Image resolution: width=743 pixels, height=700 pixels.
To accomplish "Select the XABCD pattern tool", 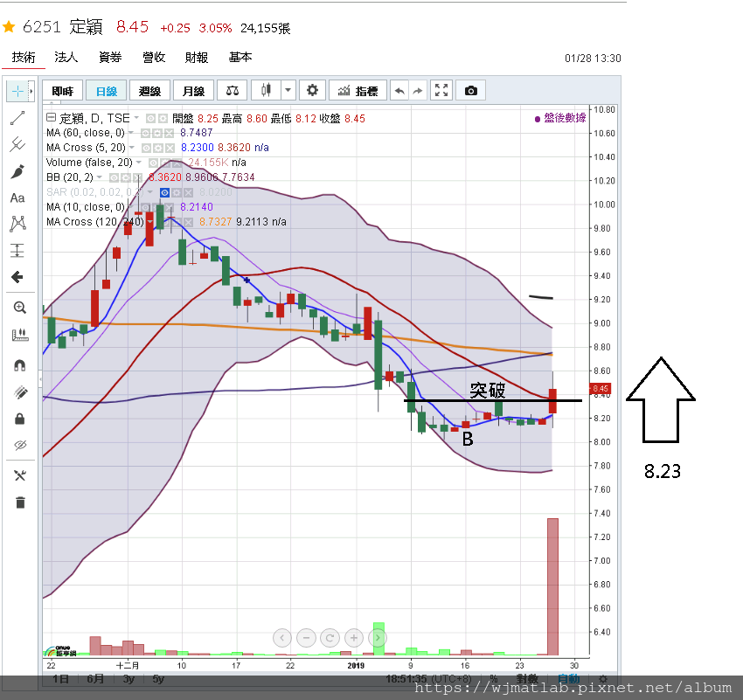I will click(x=17, y=224).
